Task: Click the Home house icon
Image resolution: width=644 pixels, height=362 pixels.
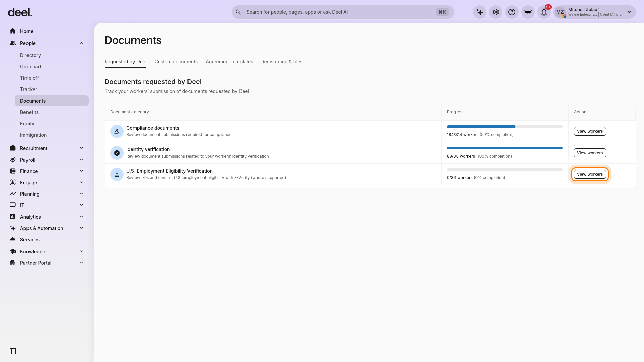Action: click(13, 31)
